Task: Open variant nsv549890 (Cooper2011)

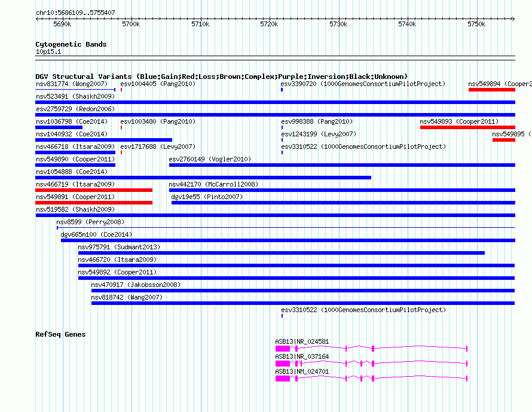Action: (x=75, y=159)
